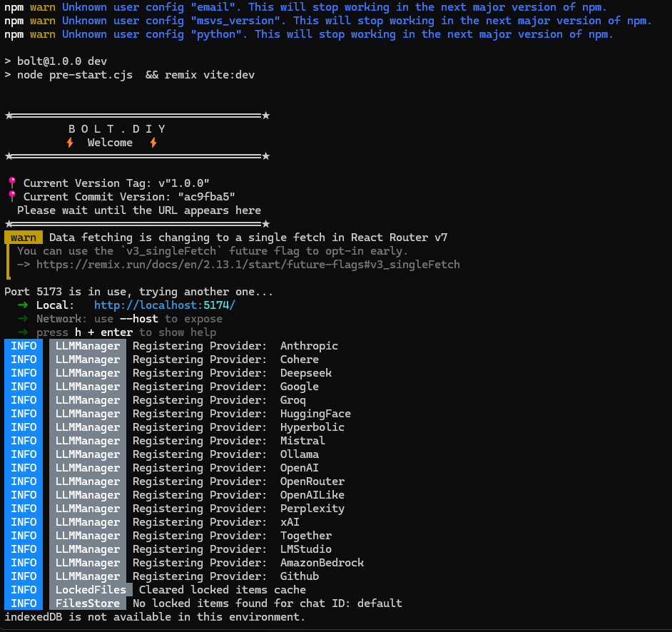
Task: Click the 'Welcome' banner text
Action: 110,143
